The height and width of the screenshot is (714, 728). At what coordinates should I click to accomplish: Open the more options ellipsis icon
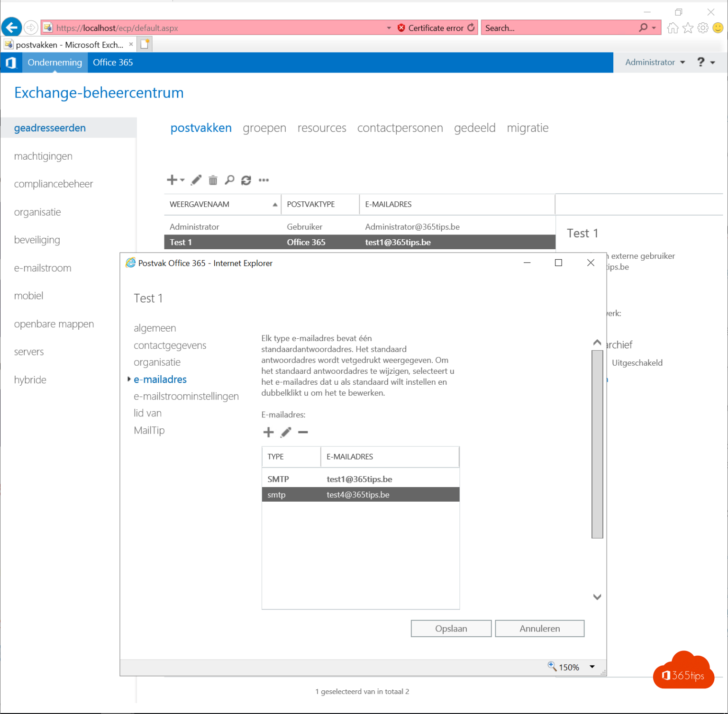pos(264,181)
